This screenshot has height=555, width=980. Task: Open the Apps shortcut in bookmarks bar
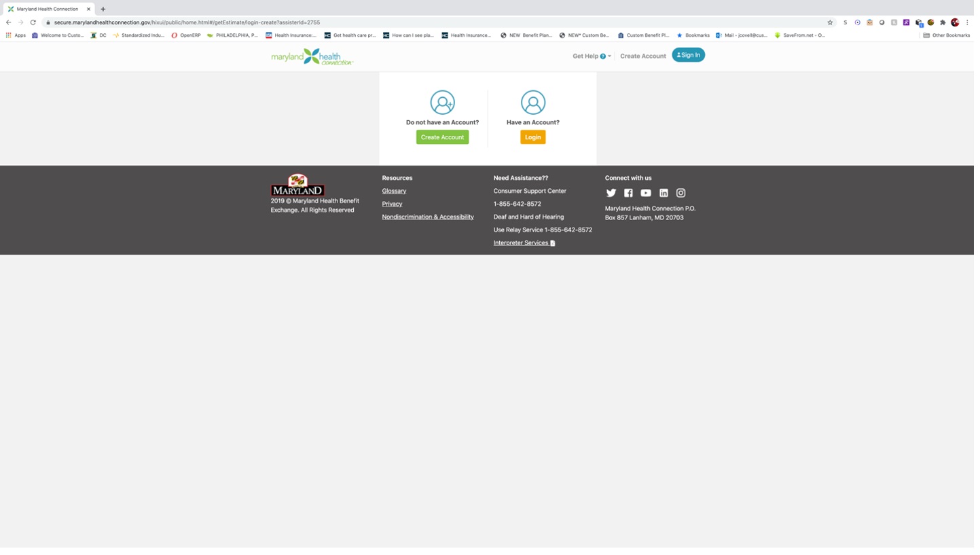click(x=16, y=35)
